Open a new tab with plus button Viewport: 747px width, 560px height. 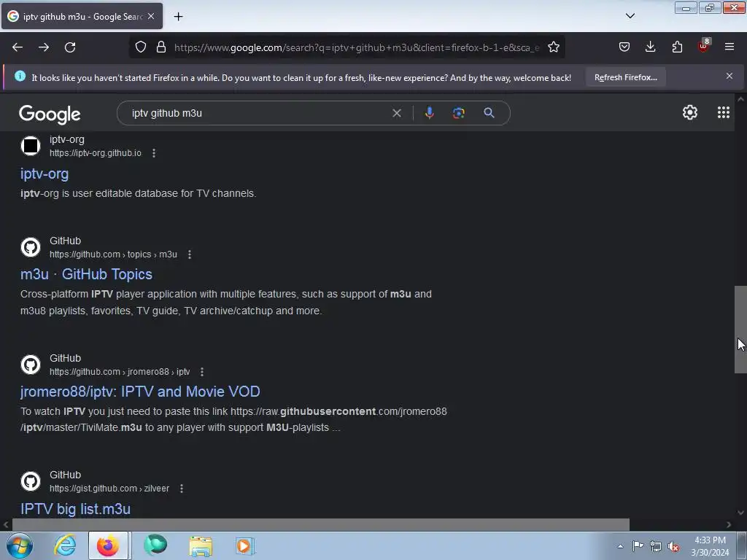click(x=178, y=17)
